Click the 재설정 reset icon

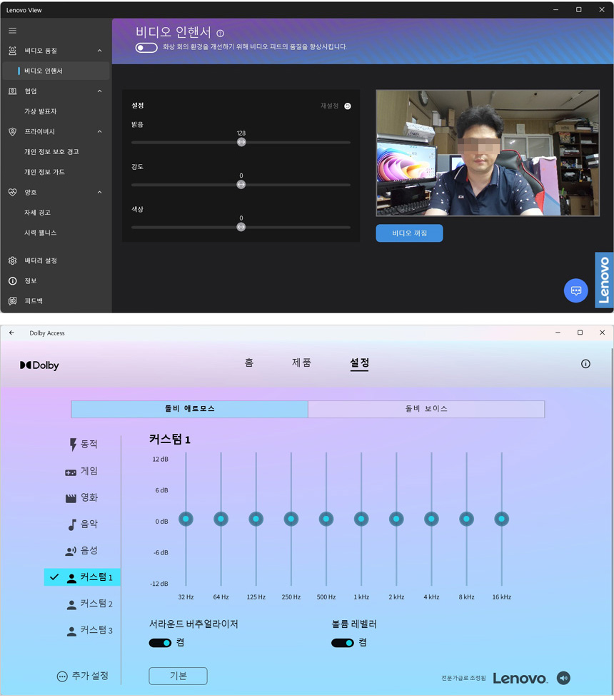[348, 106]
